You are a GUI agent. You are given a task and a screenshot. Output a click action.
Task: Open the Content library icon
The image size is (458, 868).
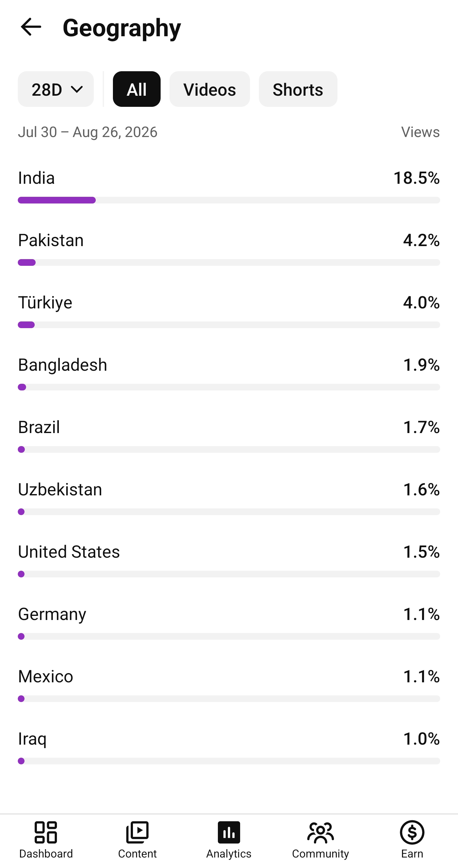[137, 832]
